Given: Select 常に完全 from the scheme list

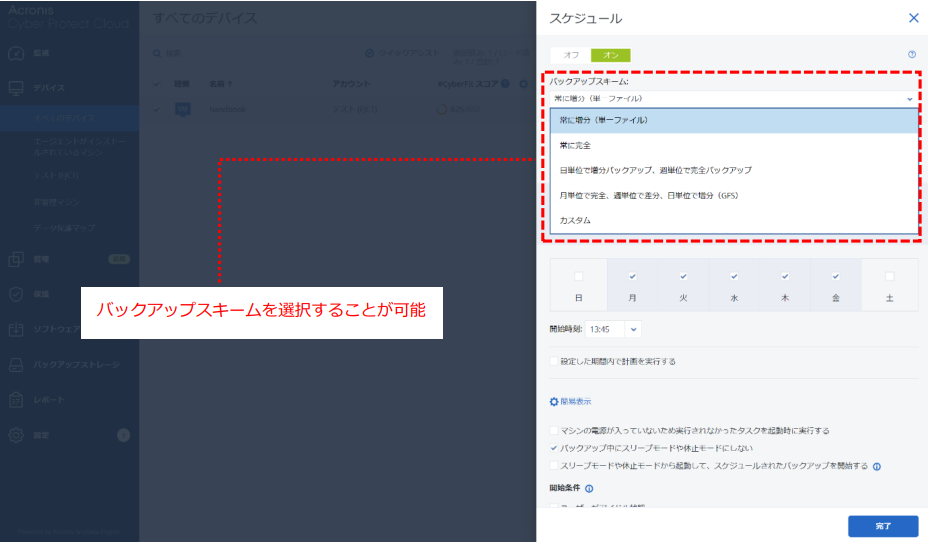Looking at the screenshot, I should coord(575,145).
